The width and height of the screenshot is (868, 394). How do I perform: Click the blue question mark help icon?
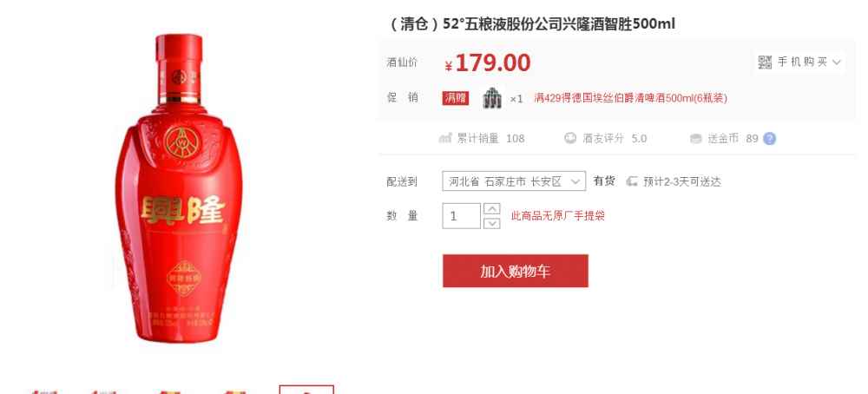tap(769, 138)
